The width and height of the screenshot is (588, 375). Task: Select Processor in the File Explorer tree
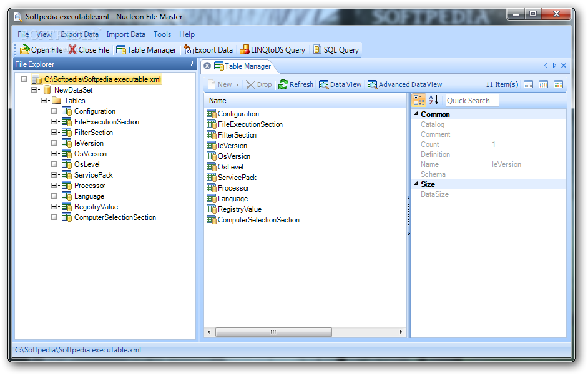tap(90, 186)
